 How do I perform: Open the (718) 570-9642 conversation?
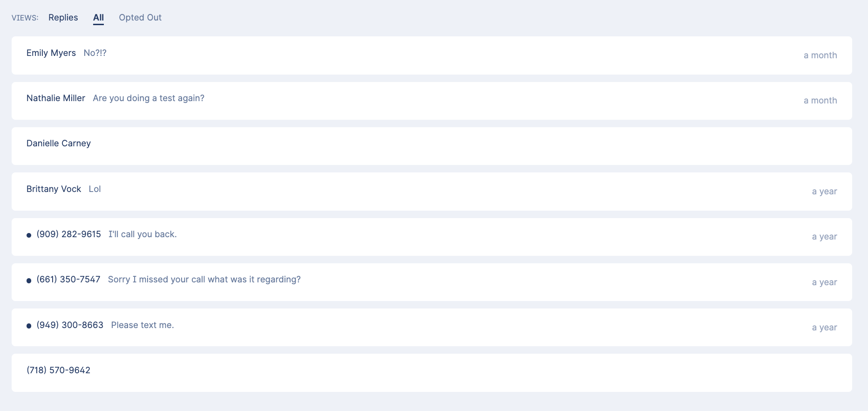(x=58, y=370)
